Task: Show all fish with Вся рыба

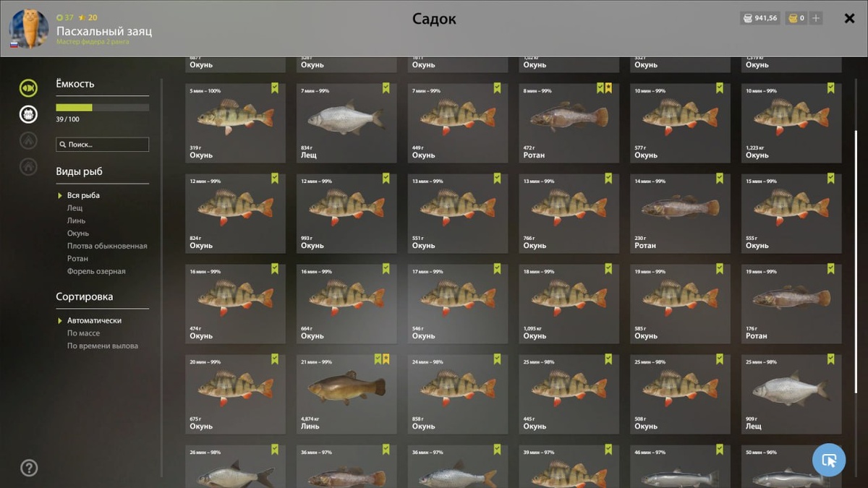Action: coord(83,195)
